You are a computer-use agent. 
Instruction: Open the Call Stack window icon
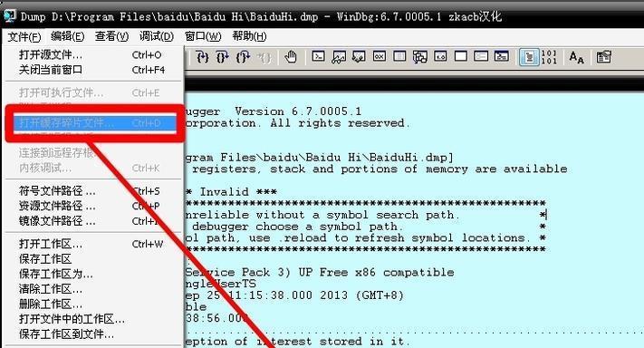click(x=420, y=56)
